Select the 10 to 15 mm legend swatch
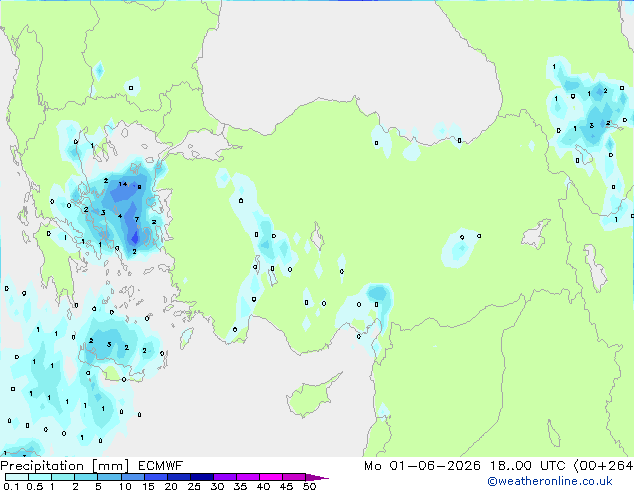 (x=133, y=477)
